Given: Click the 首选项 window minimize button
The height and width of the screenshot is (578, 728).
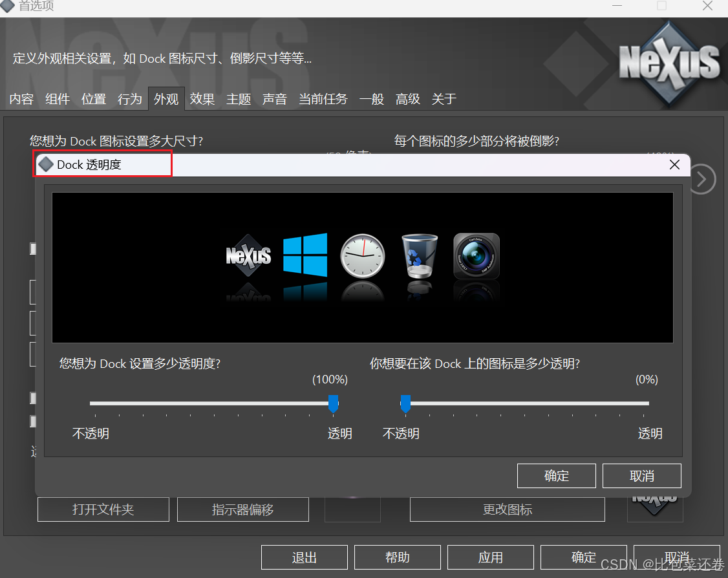Looking at the screenshot, I should (617, 6).
